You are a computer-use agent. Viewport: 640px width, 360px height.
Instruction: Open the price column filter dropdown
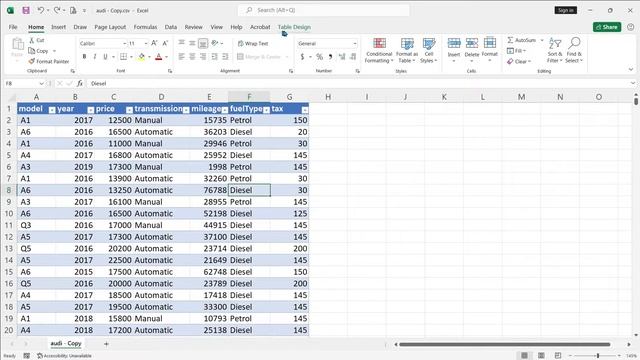(129, 110)
